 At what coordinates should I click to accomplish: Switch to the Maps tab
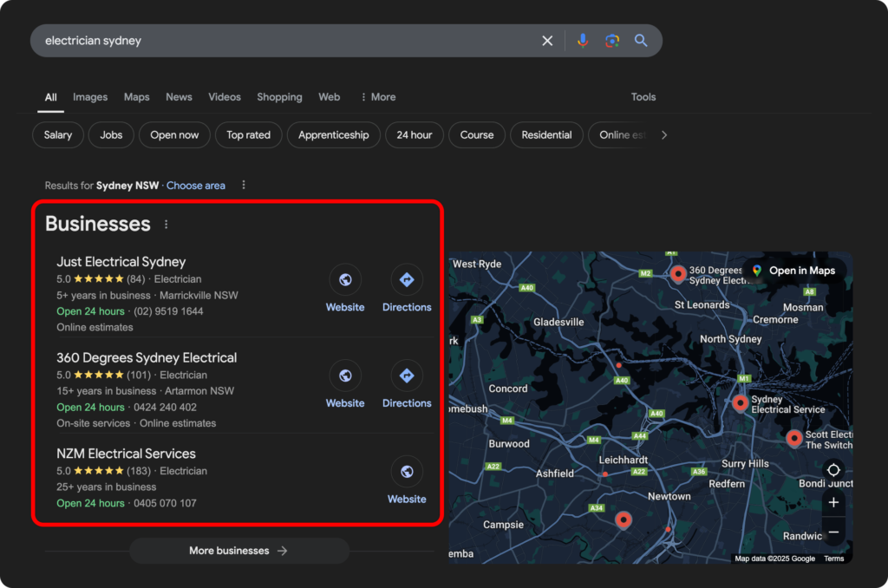(136, 97)
